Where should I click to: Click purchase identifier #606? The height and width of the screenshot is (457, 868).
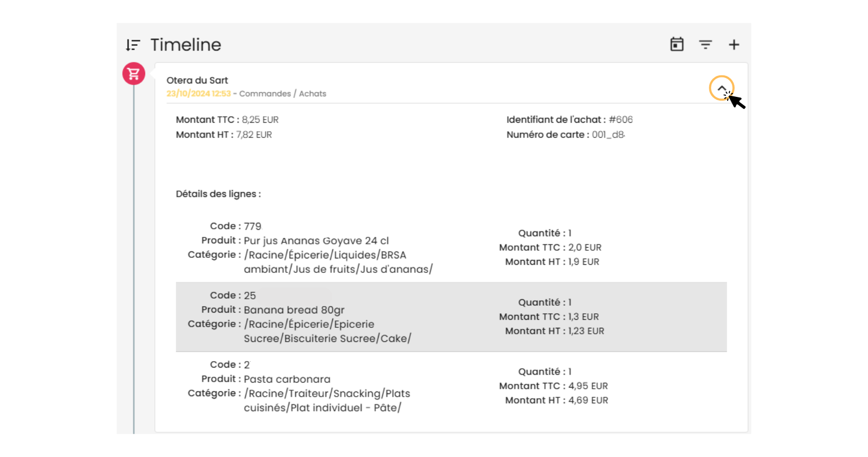[621, 119]
